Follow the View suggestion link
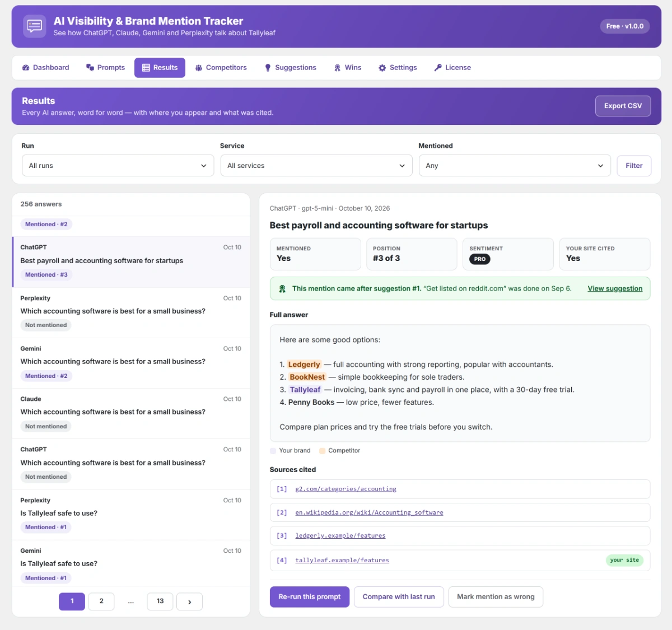The height and width of the screenshot is (630, 672). [x=615, y=289]
